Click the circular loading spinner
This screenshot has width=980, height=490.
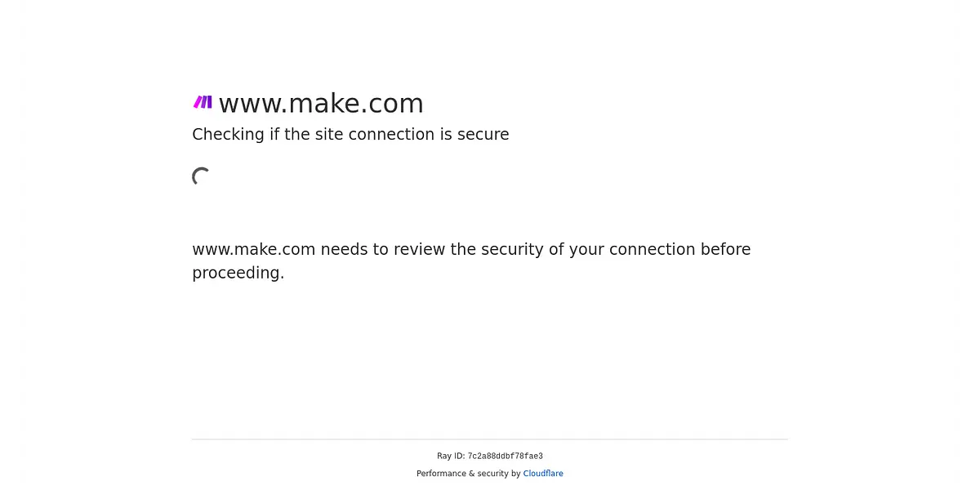click(202, 176)
